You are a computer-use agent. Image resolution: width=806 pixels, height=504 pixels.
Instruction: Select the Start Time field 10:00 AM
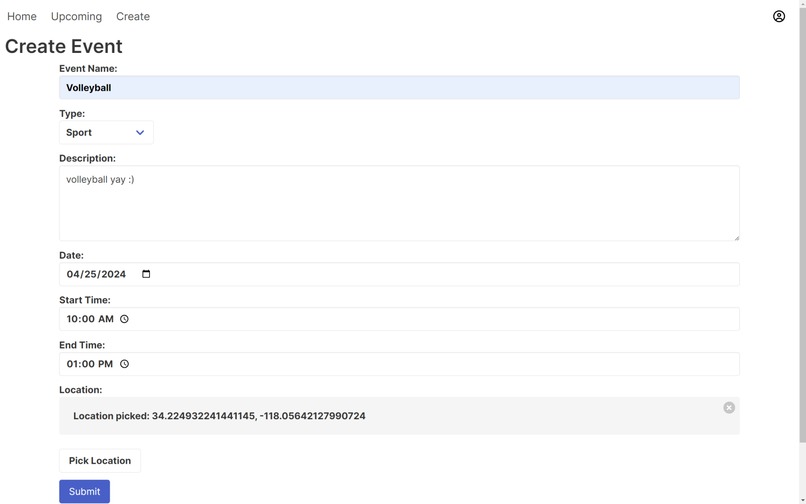click(399, 319)
